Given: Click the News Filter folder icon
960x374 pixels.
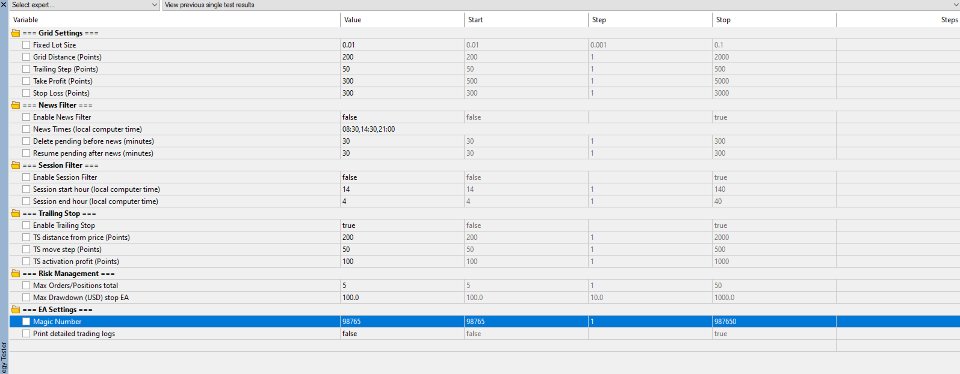Looking at the screenshot, I should (15, 105).
